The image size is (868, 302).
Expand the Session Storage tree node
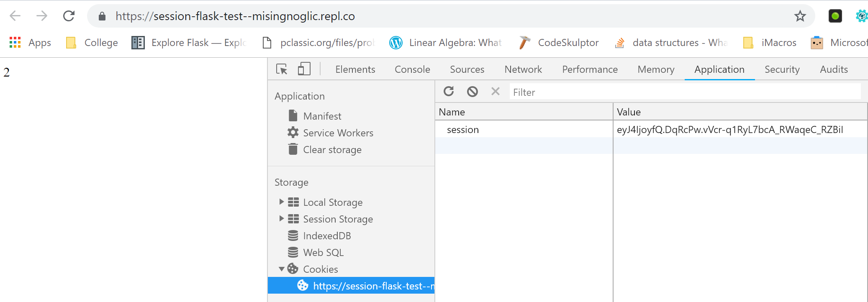282,219
